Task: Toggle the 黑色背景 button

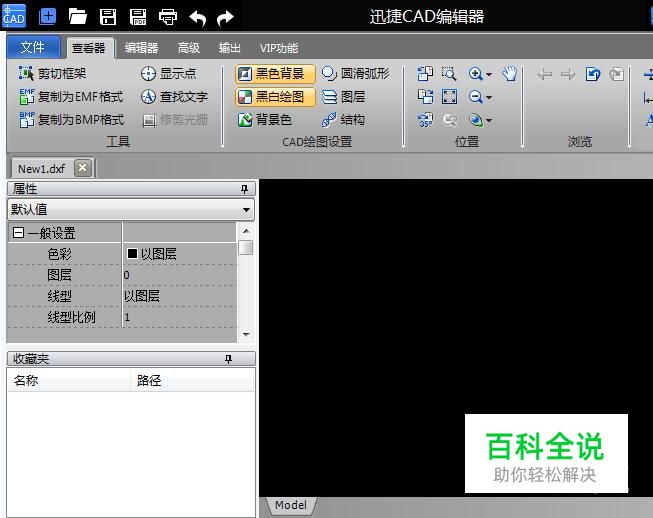Action: (x=275, y=74)
